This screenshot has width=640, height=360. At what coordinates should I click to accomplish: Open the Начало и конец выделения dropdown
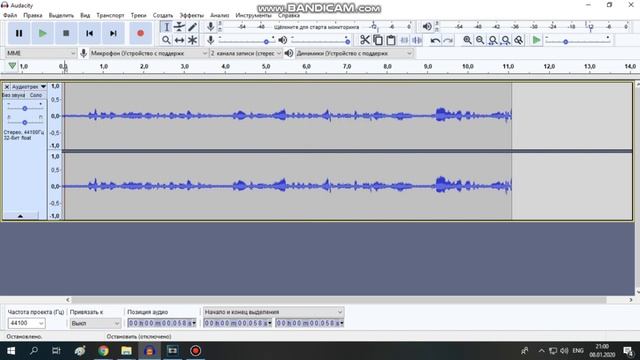(x=273, y=312)
